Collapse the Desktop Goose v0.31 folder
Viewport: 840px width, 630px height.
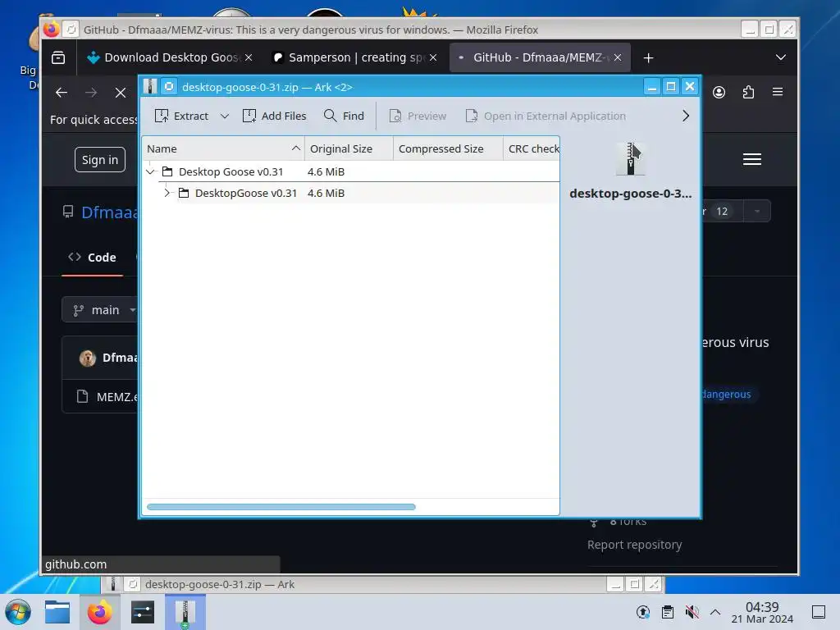click(x=151, y=171)
